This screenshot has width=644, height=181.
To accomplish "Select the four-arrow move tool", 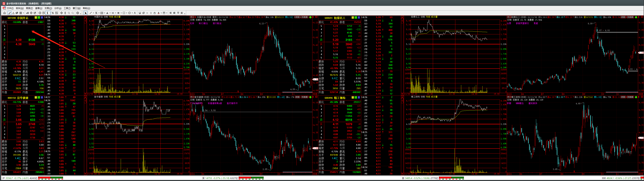I will pos(62,13).
